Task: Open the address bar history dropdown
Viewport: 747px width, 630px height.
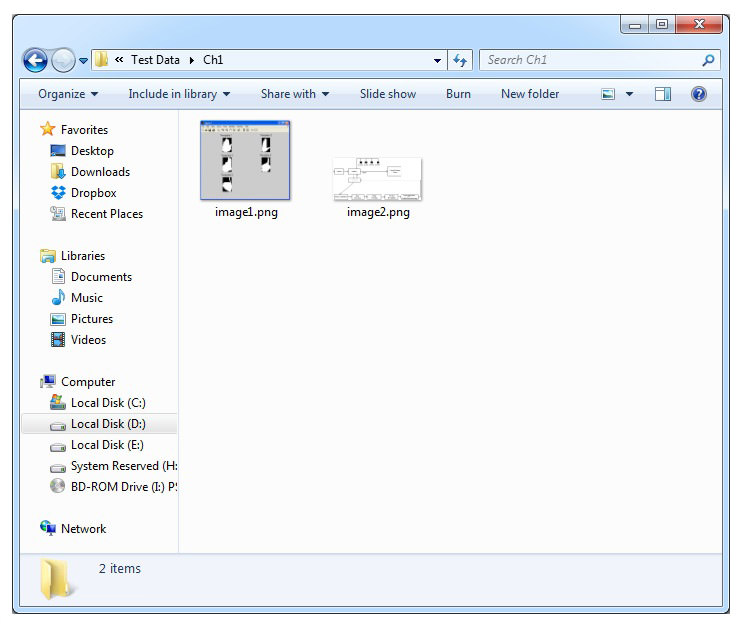Action: click(437, 61)
